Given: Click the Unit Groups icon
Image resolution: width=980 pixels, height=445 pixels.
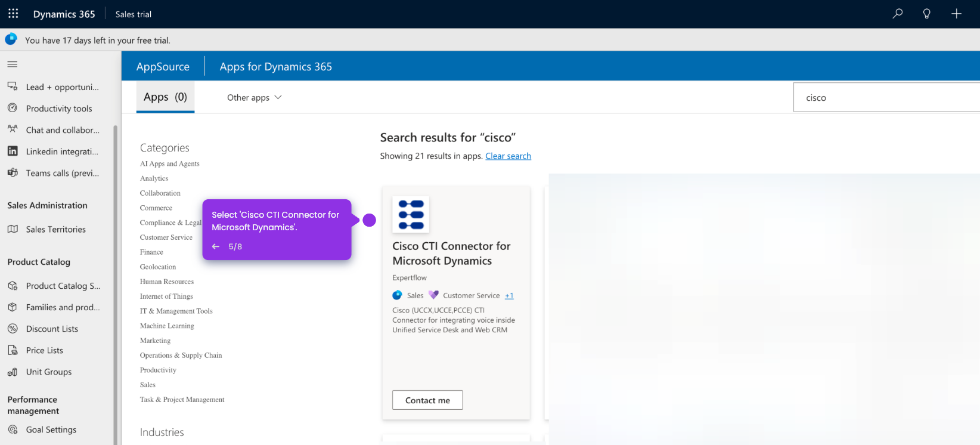Looking at the screenshot, I should (x=13, y=372).
